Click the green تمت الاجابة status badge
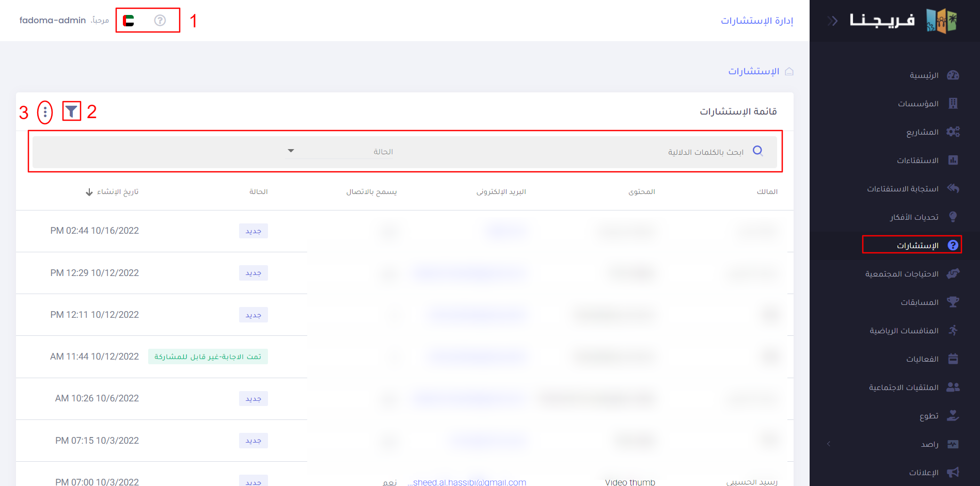Image resolution: width=980 pixels, height=486 pixels. pos(208,357)
